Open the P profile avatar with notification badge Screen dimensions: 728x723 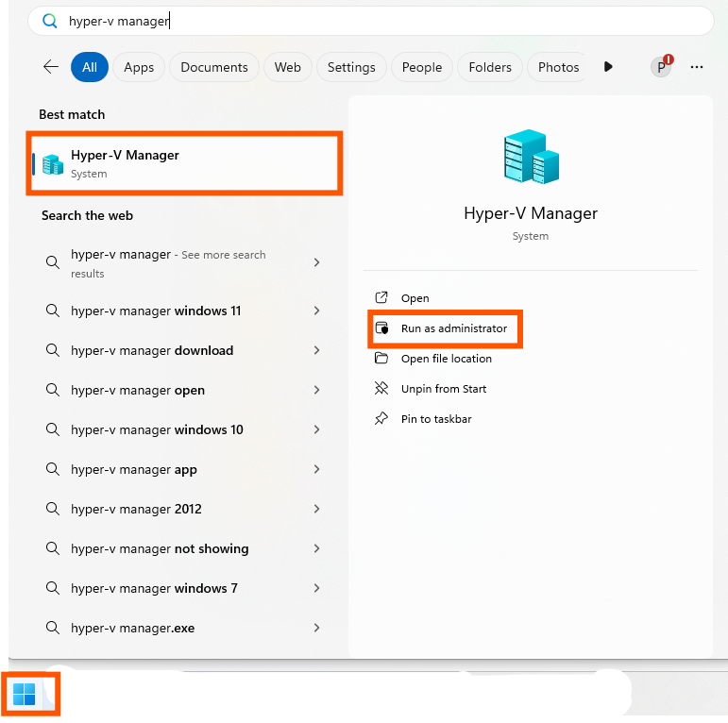click(x=661, y=67)
